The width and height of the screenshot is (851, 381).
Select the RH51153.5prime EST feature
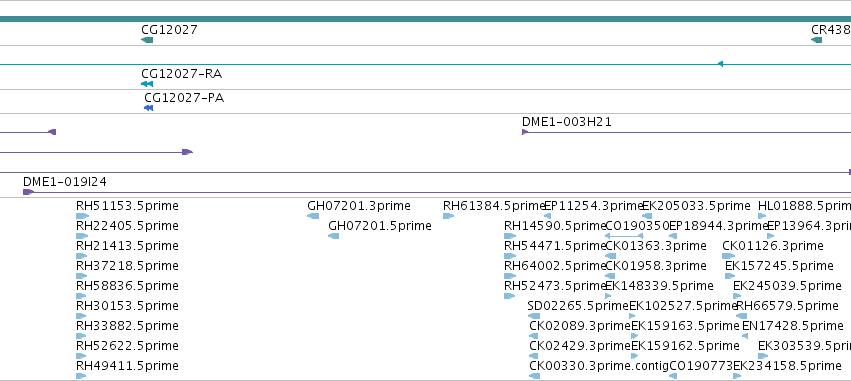tap(82, 216)
